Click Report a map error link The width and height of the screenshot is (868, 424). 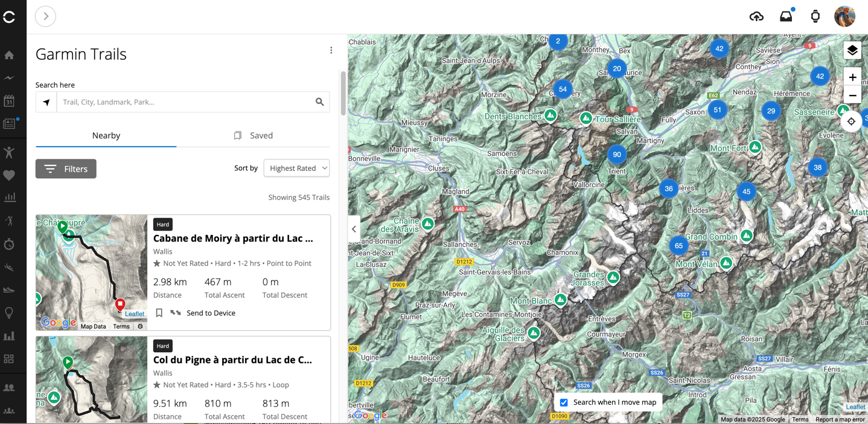(840, 419)
